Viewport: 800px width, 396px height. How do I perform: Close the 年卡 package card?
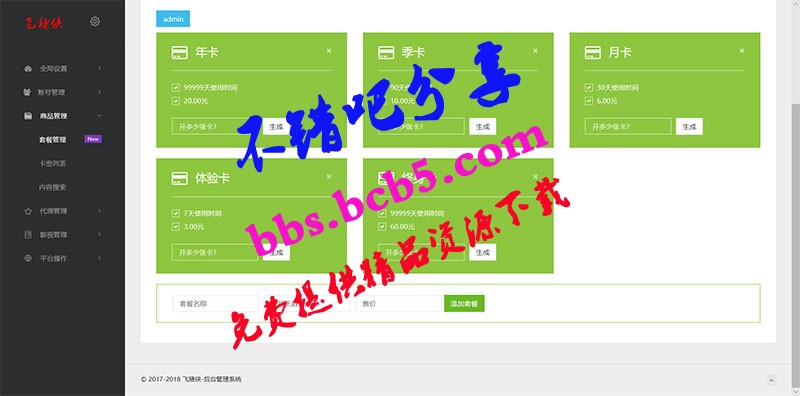click(x=329, y=51)
